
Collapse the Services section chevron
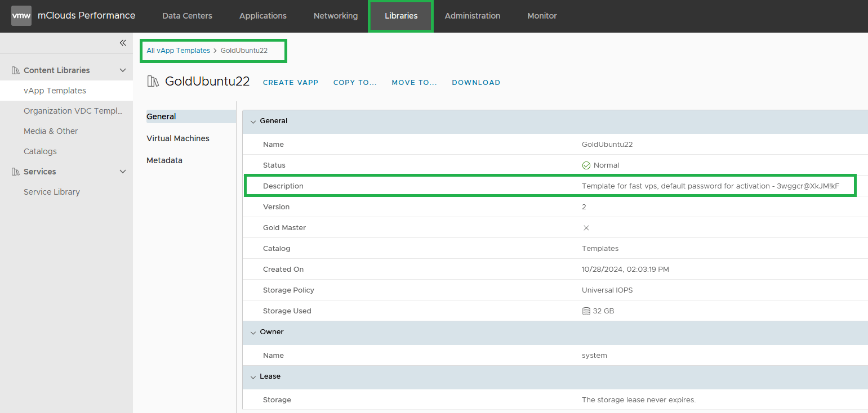pos(123,172)
